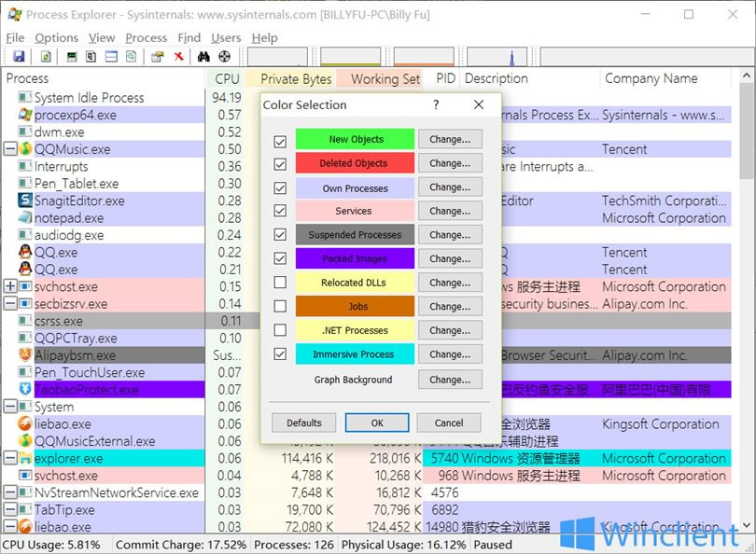Click the purple Packed Images color swatch
Viewport: 756px width, 554px height.
(x=355, y=258)
